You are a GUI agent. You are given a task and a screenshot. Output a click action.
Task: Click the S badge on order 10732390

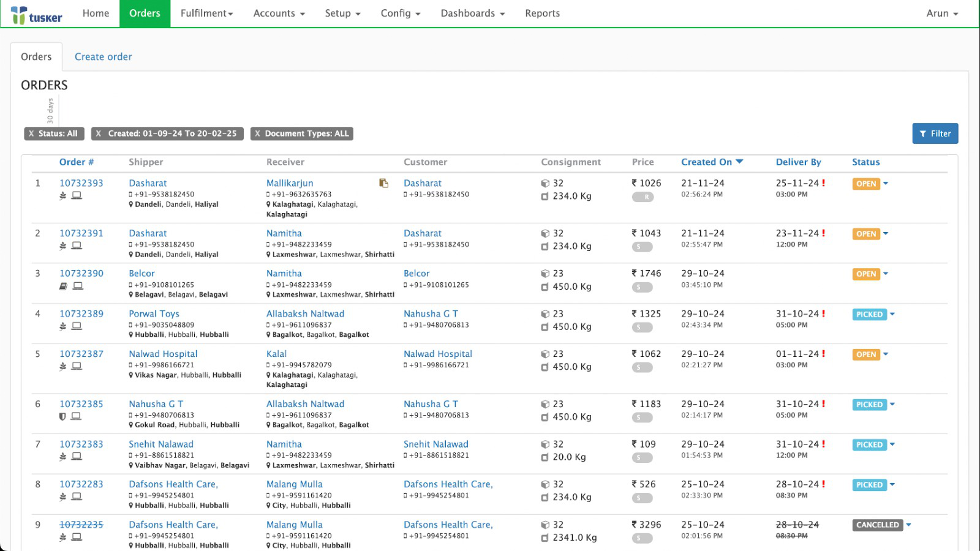[643, 287]
